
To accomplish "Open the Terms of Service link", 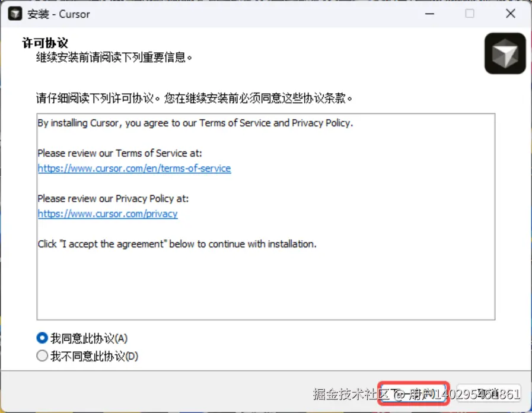I will coord(135,169).
